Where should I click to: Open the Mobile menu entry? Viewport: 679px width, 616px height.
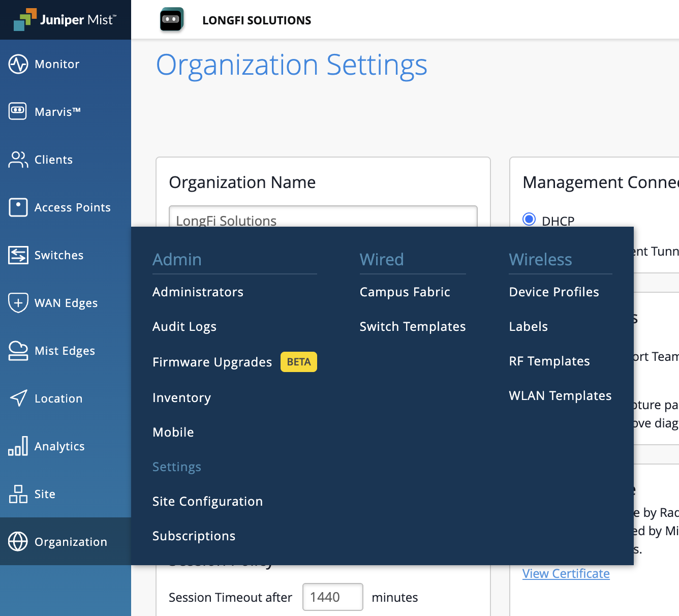click(173, 432)
